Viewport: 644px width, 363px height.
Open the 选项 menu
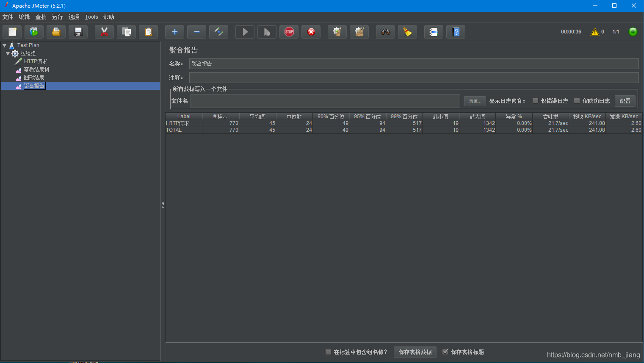[x=74, y=17]
